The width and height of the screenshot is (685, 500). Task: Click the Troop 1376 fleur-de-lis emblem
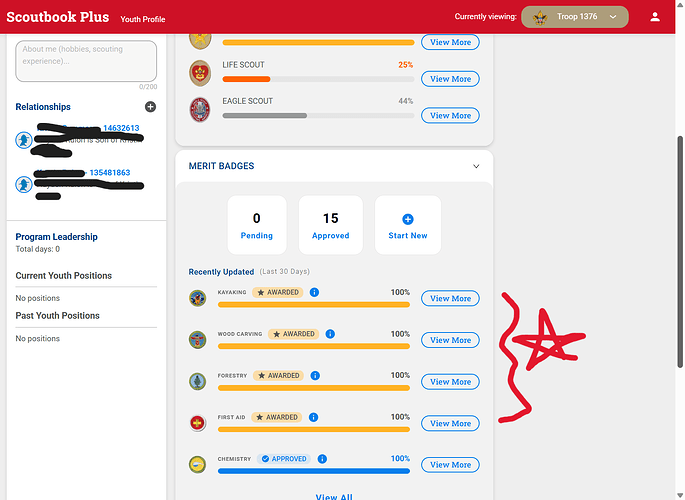tap(540, 17)
